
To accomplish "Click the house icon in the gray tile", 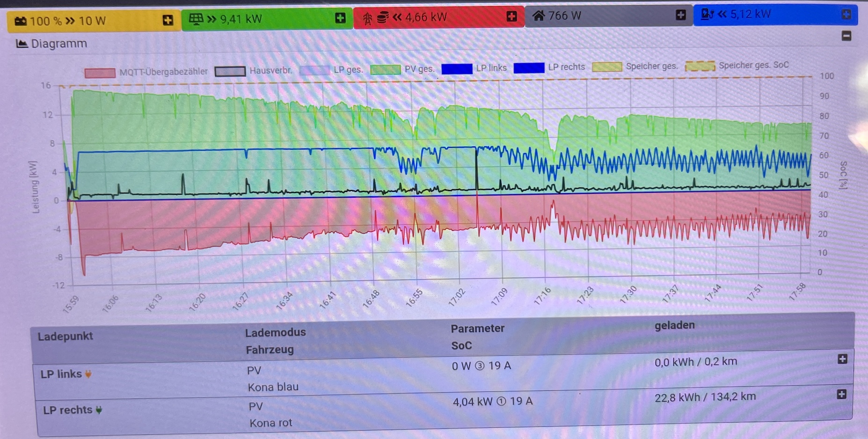I will [539, 16].
